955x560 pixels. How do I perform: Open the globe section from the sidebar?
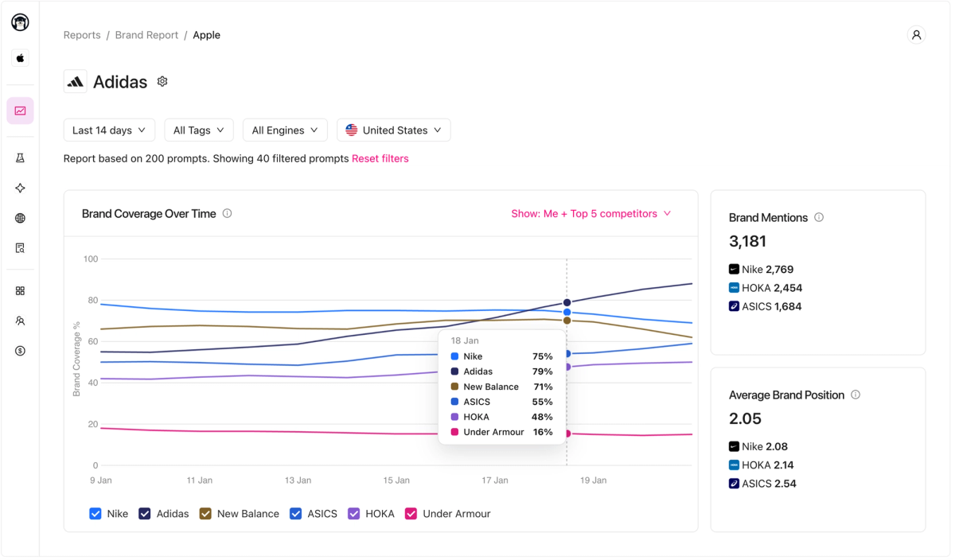click(x=20, y=218)
